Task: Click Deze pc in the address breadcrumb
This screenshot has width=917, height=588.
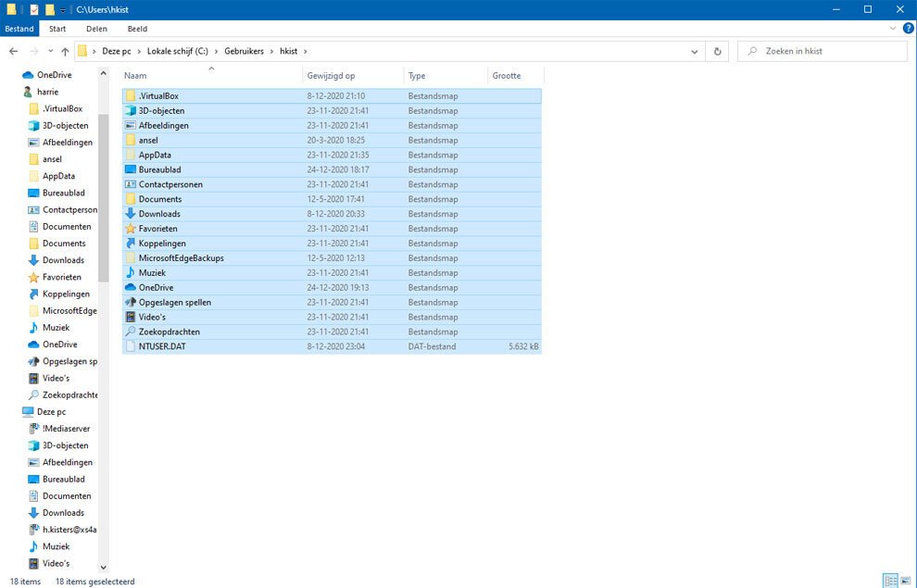Action: tap(117, 52)
